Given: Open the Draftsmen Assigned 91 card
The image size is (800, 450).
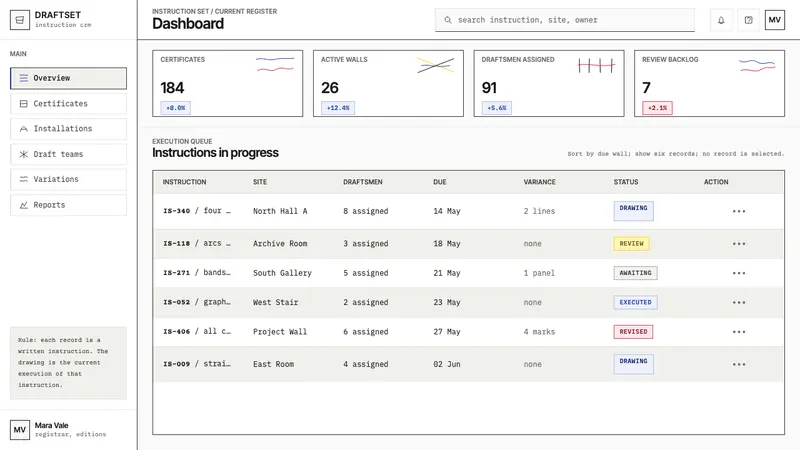Looking at the screenshot, I should pos(549,83).
